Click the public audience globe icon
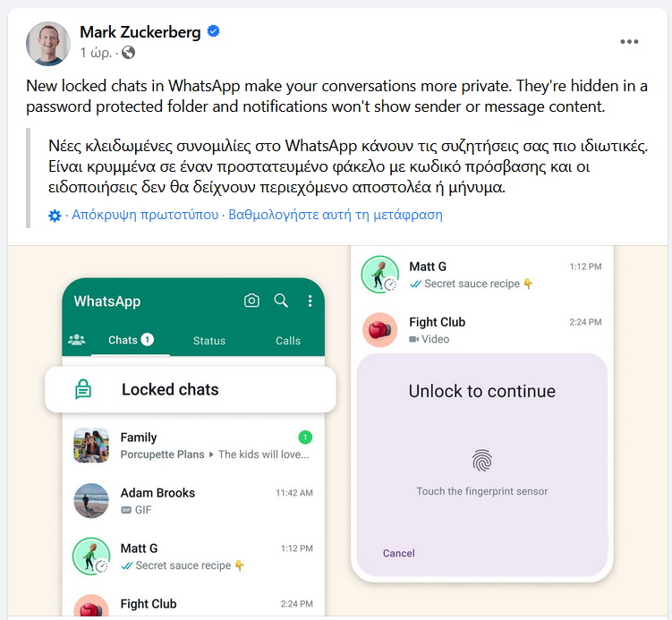This screenshot has height=620, width=672. (128, 53)
